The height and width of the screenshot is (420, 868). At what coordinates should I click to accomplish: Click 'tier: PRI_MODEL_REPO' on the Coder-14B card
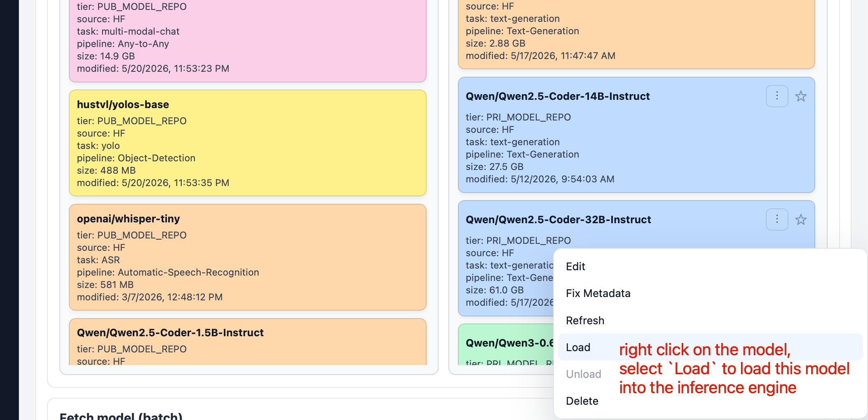(518, 117)
